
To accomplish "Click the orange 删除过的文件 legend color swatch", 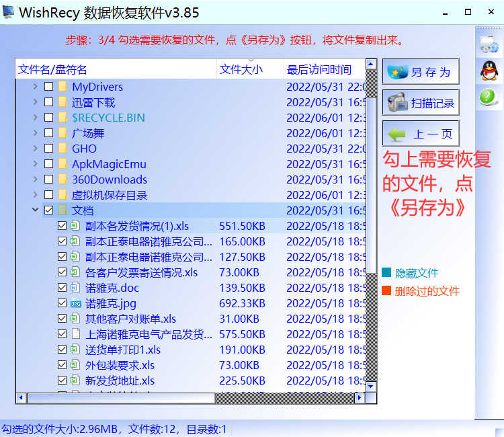I will click(x=386, y=290).
